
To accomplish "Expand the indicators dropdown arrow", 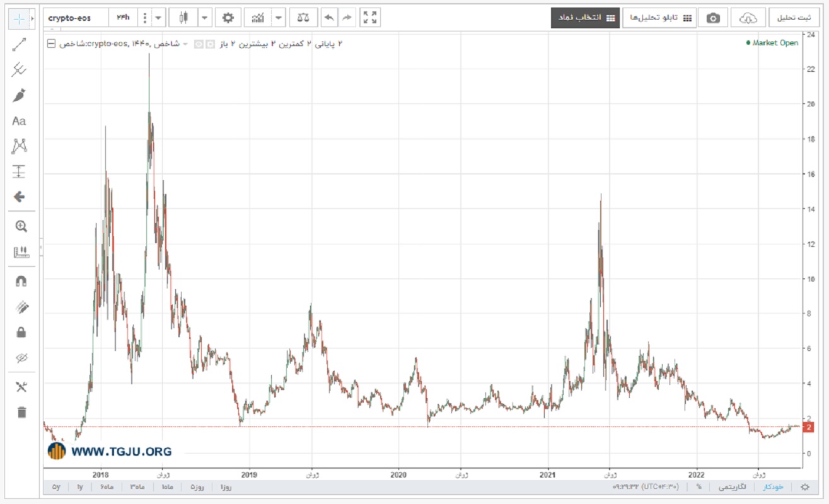I will [279, 18].
